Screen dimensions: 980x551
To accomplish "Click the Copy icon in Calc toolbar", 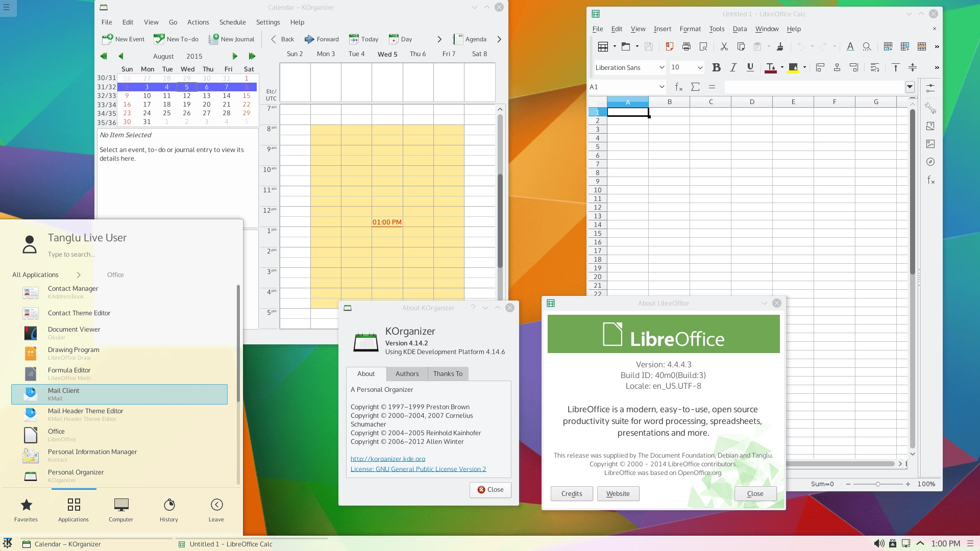I will coord(741,47).
